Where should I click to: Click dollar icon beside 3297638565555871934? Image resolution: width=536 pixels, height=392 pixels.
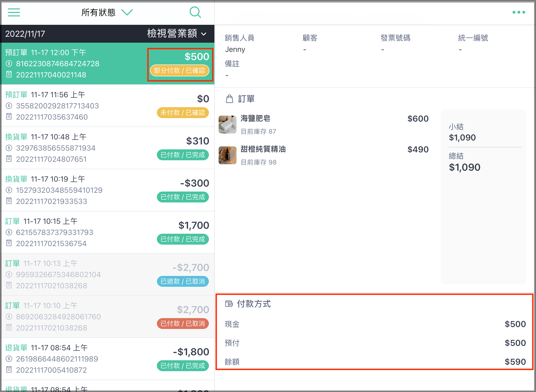click(9, 148)
